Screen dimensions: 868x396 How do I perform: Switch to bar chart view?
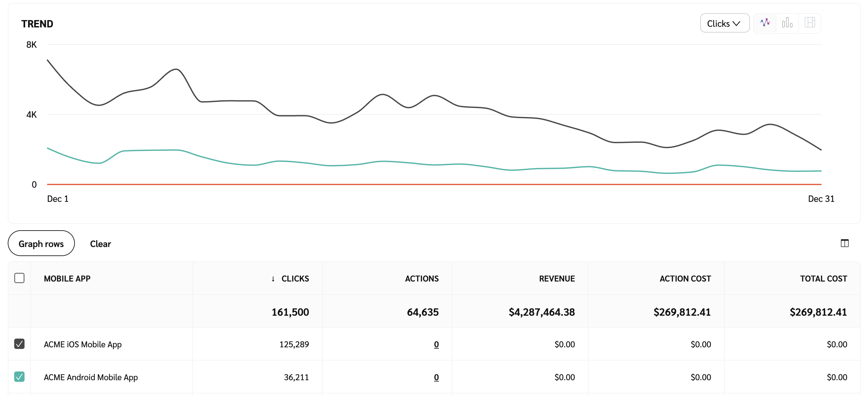tap(787, 23)
